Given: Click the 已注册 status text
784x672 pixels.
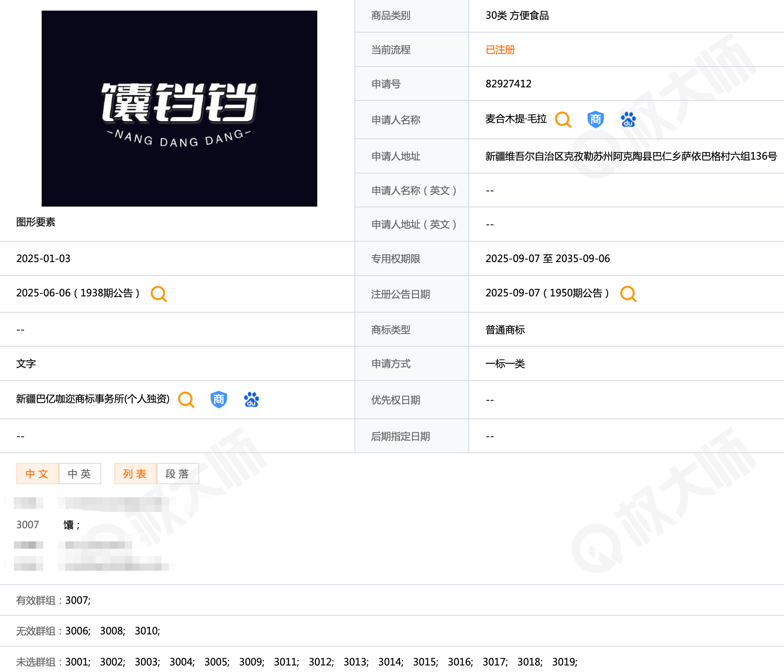Looking at the screenshot, I should (500, 50).
